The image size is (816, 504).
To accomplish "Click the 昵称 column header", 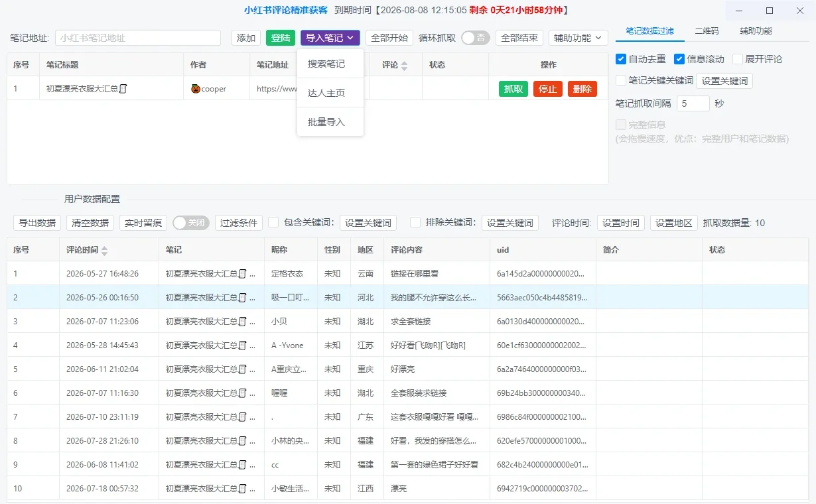I will [291, 250].
